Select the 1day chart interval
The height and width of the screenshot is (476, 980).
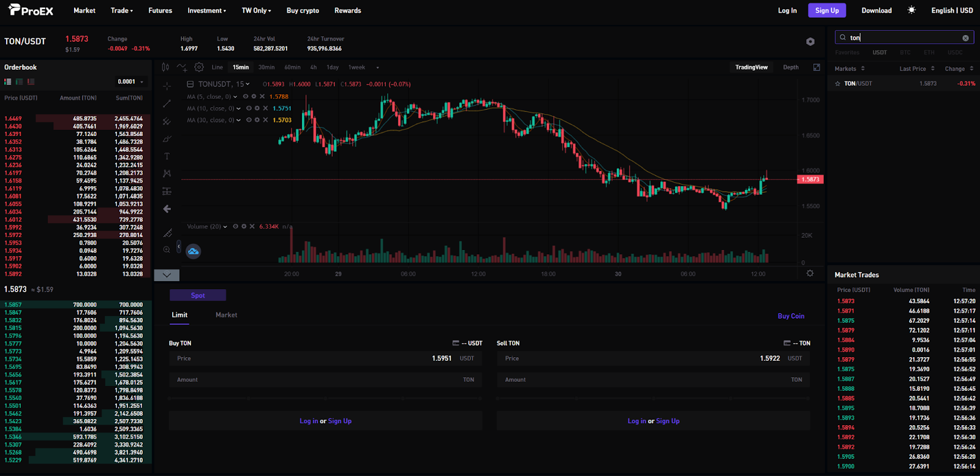(x=333, y=67)
